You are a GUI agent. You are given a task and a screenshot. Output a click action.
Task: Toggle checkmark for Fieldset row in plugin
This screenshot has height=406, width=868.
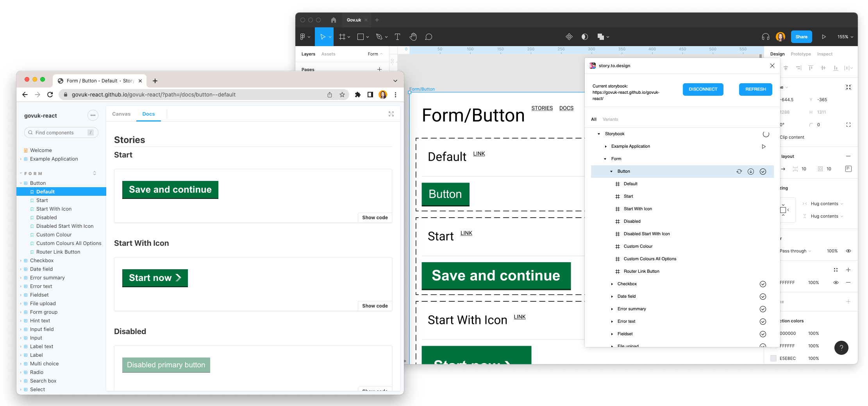(763, 334)
